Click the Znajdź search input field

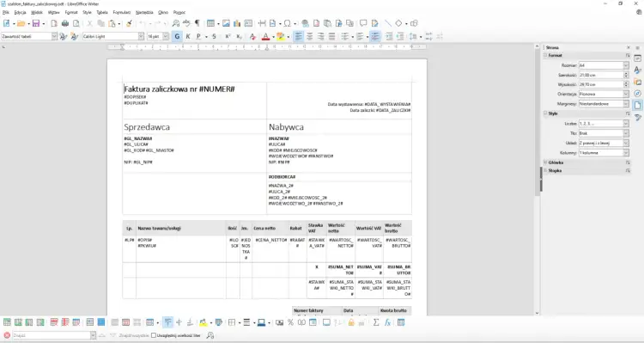(52, 335)
